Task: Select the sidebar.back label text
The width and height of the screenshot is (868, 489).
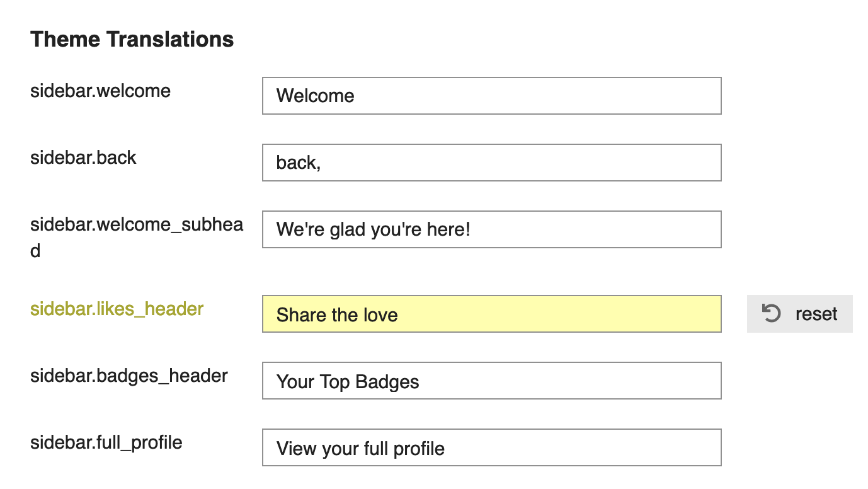Action: click(83, 158)
